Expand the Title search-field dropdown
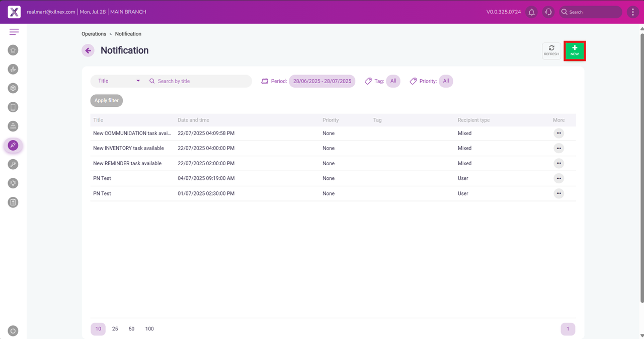644x339 pixels. point(119,81)
